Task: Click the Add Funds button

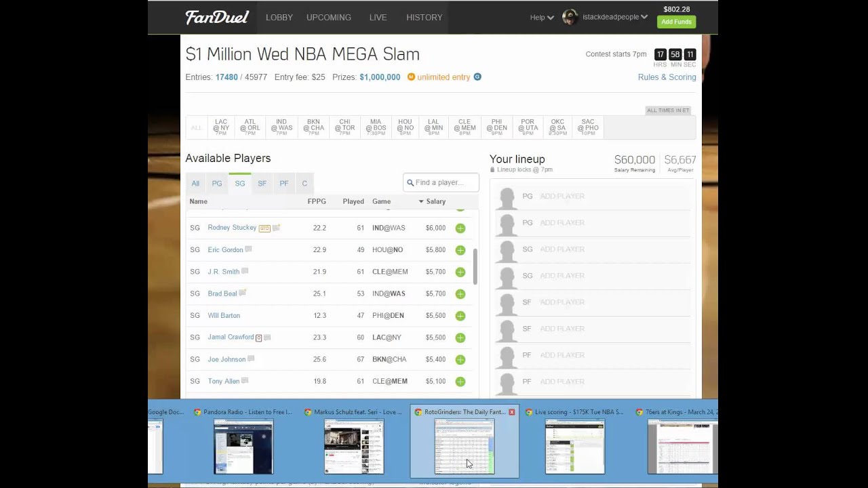Action: pos(677,22)
